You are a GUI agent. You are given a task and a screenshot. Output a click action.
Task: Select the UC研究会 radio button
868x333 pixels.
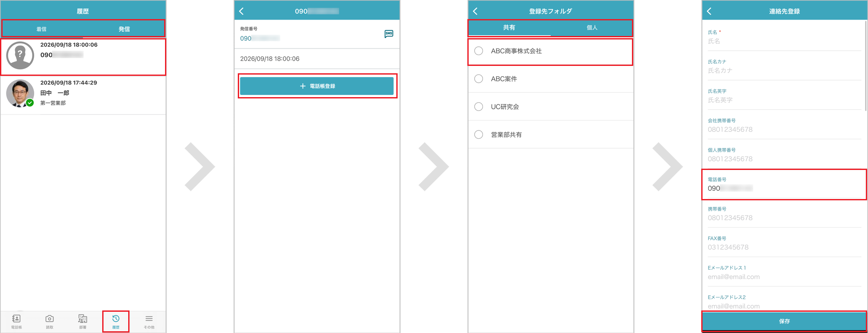(x=479, y=107)
